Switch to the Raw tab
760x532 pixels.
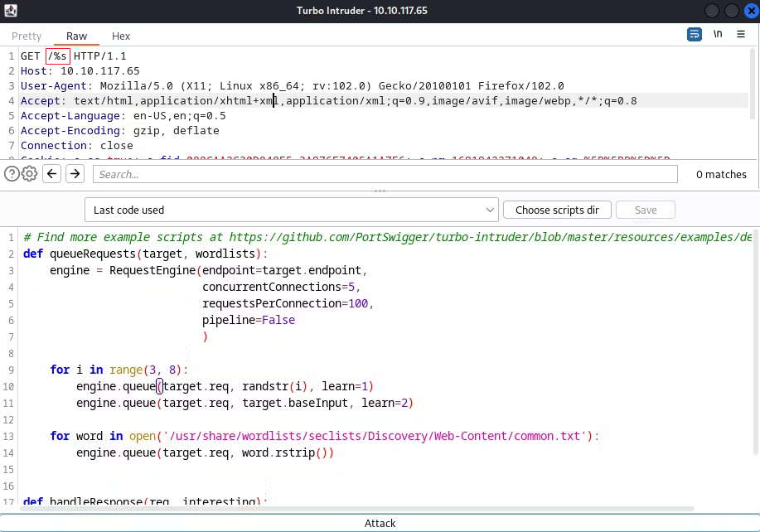[x=76, y=36]
